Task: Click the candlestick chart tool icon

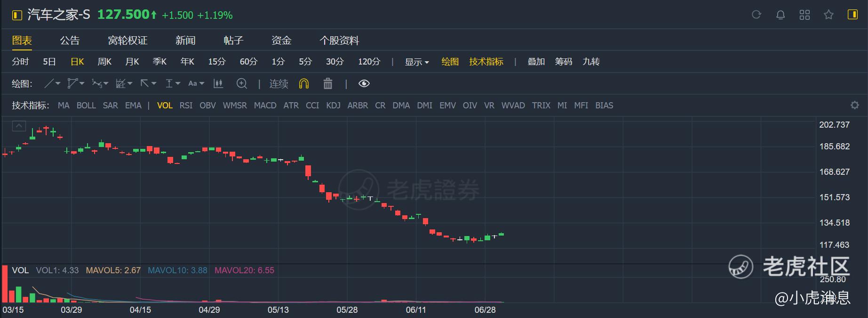Action: point(218,83)
